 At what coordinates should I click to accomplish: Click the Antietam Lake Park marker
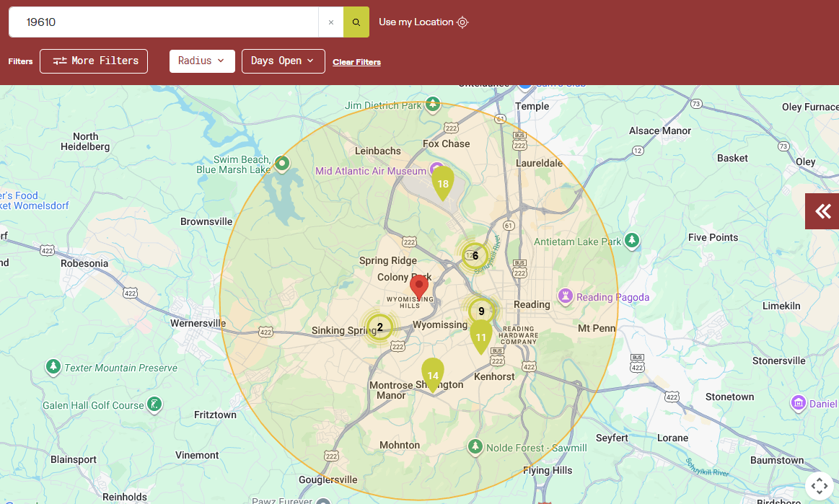[632, 239]
